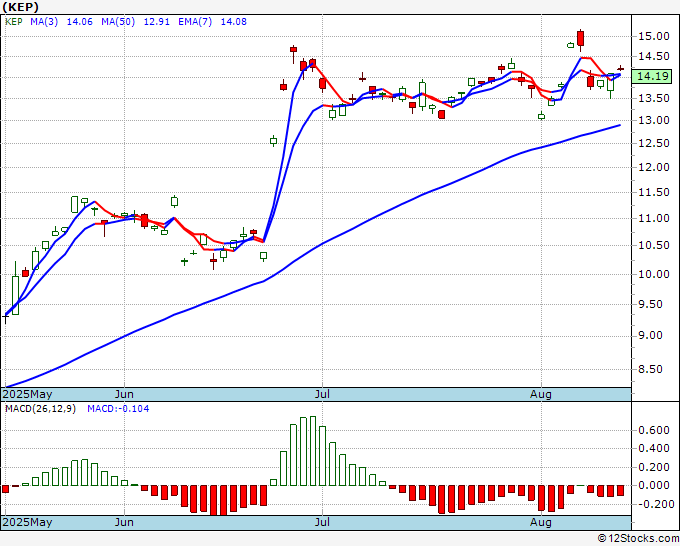Click the 12.00 price axis label
This screenshot has width=680, height=546.
coord(654,167)
